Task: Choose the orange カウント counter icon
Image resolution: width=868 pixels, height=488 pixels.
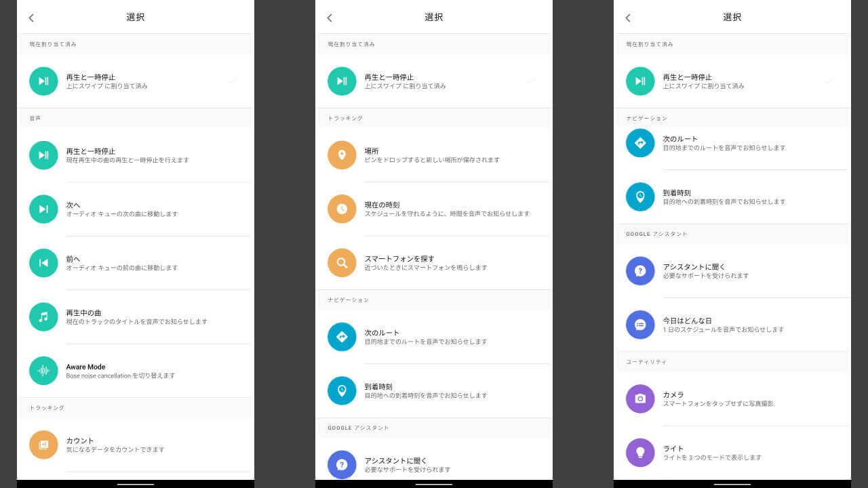Action: [x=43, y=445]
